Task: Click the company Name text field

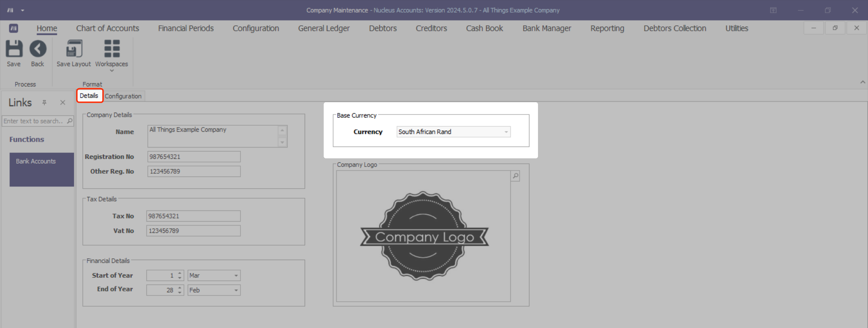Action: [213, 136]
